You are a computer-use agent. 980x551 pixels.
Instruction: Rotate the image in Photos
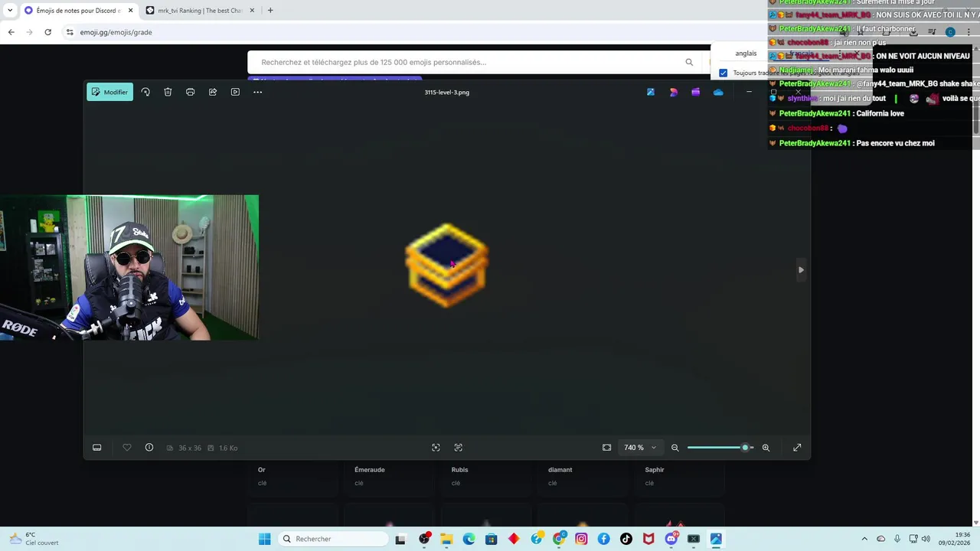click(145, 92)
